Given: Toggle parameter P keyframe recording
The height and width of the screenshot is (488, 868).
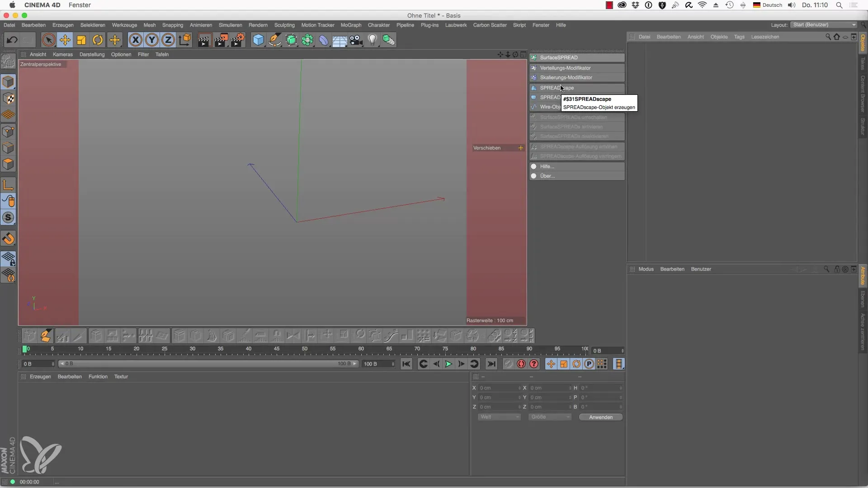Looking at the screenshot, I should (x=589, y=364).
